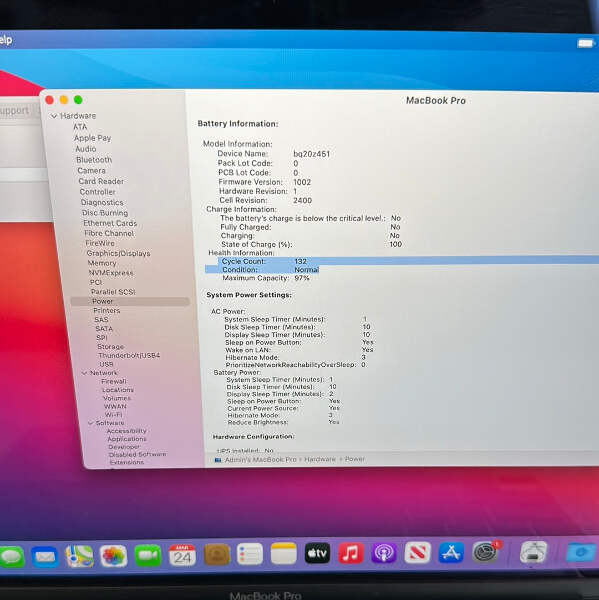
Task: Select Audio in the sidebar
Action: click(x=85, y=149)
